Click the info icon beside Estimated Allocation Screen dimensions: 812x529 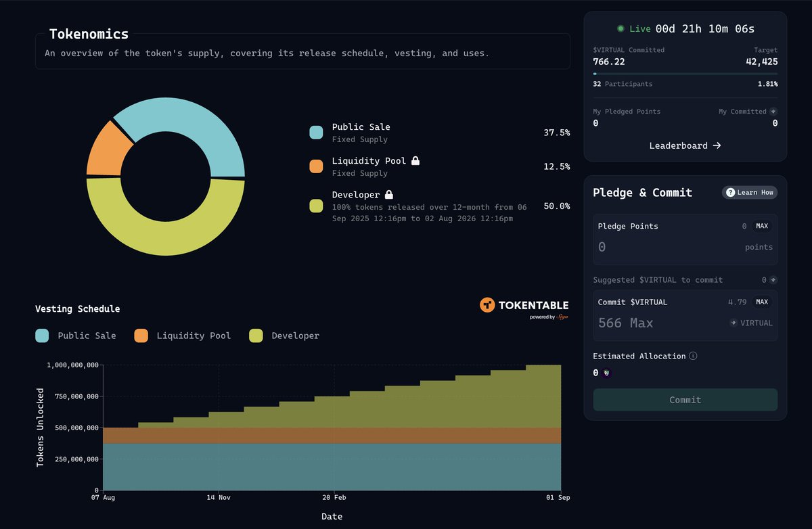click(x=693, y=356)
